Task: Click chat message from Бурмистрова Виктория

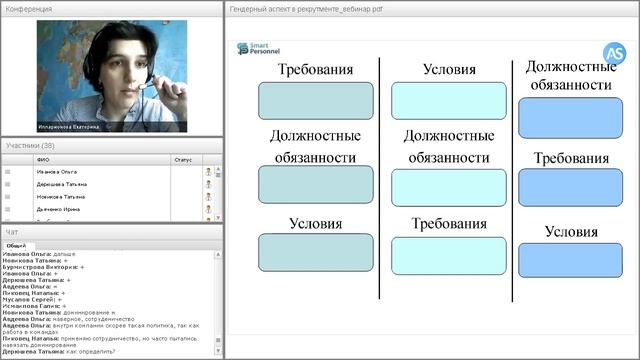Action: [x=43, y=267]
